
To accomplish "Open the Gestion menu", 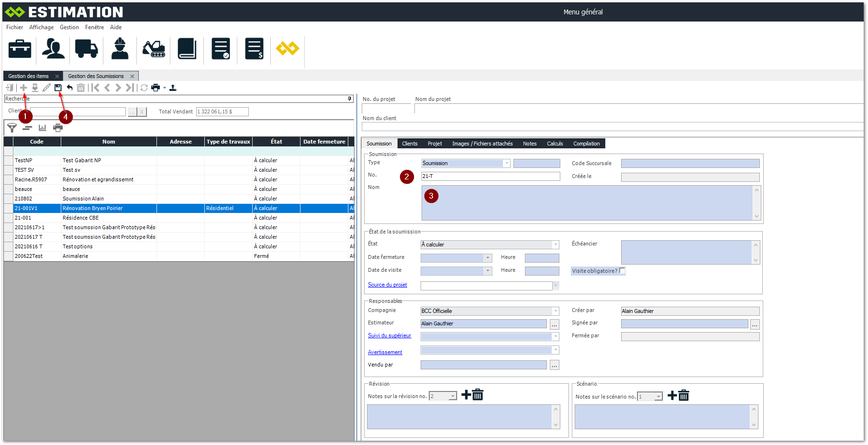I will (69, 27).
